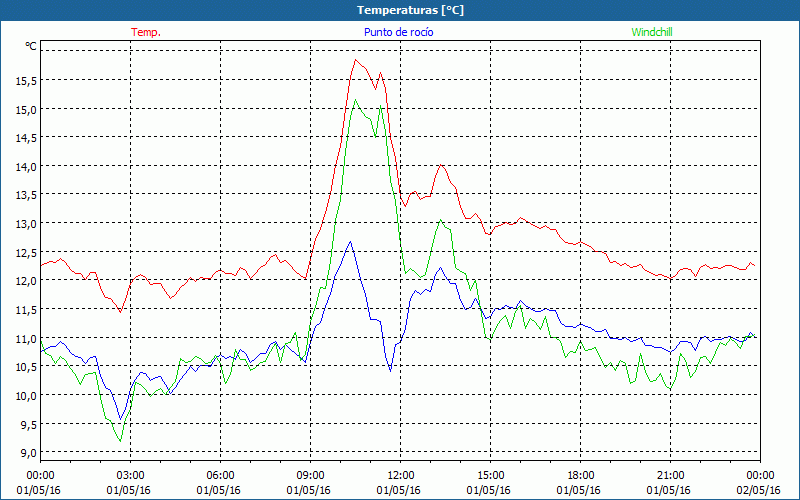Select the blue Punto de rocío legend label
This screenshot has width=800, height=500.
(x=398, y=32)
